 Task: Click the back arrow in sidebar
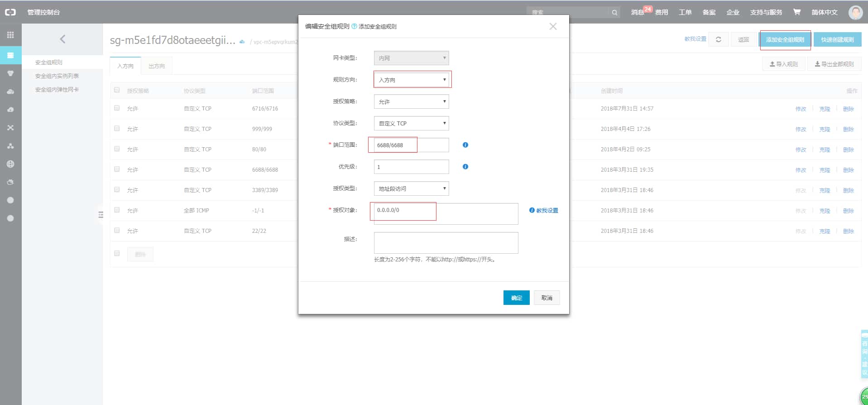point(62,39)
